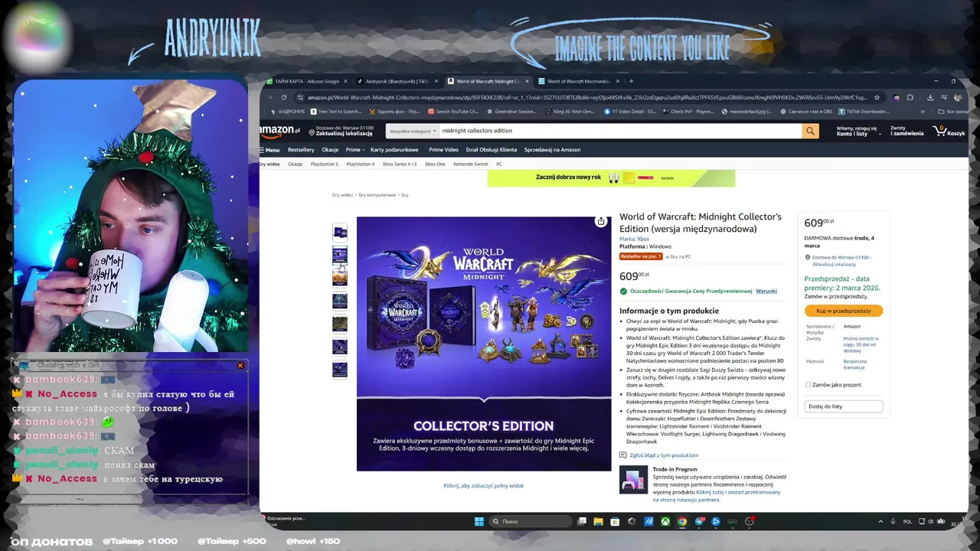This screenshot has height=551, width=980.
Task: Click the Windows taskbar Поиск search box
Action: (x=531, y=522)
